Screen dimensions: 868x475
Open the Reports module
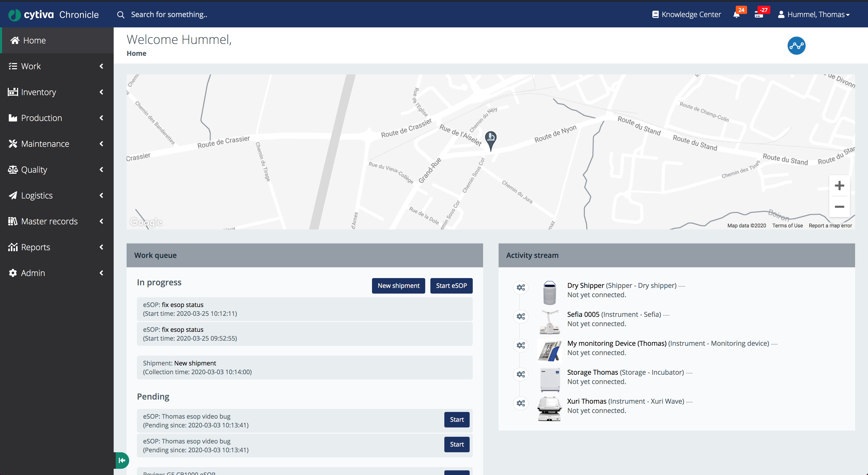(x=35, y=247)
